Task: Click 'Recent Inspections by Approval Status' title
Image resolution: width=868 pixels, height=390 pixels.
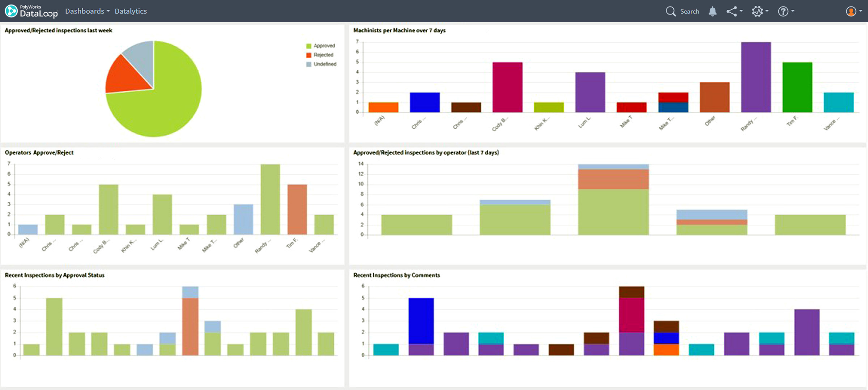Action: (55, 275)
